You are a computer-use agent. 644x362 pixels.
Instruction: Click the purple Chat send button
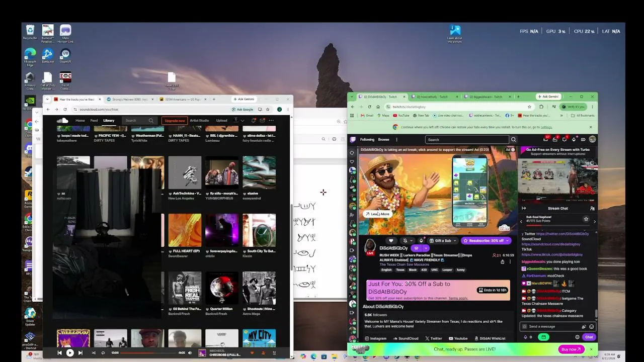[589, 337]
